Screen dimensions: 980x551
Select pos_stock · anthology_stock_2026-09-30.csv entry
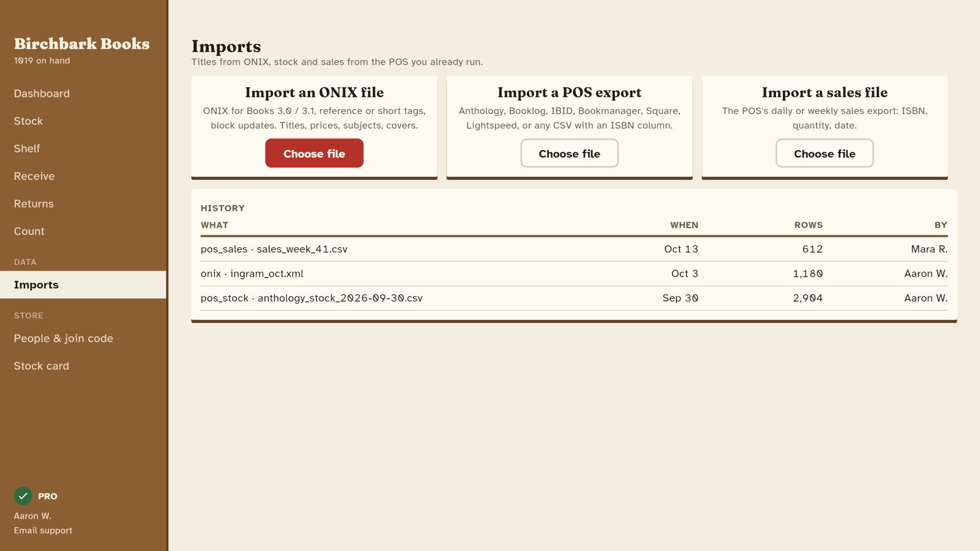(x=574, y=298)
